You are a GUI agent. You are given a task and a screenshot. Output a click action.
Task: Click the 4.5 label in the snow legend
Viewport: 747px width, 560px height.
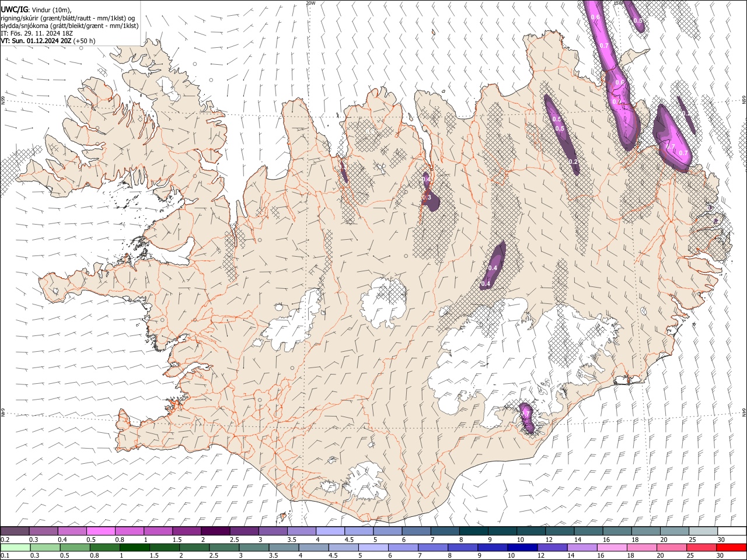349,540
